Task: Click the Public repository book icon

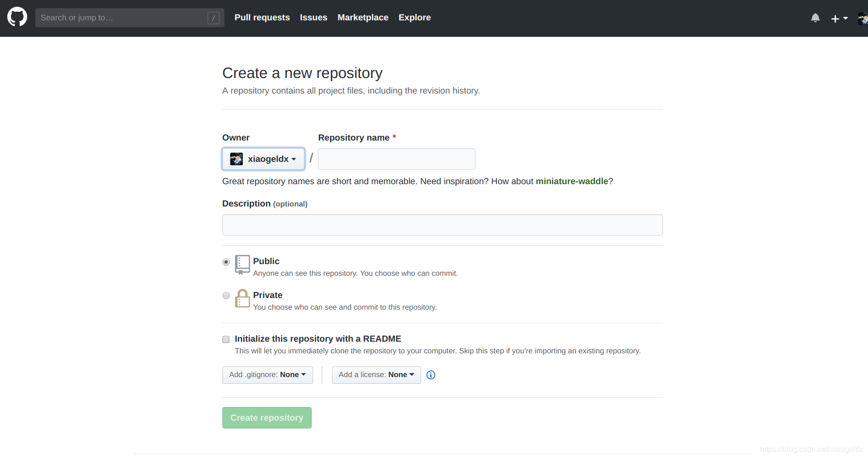Action: pyautogui.click(x=242, y=265)
